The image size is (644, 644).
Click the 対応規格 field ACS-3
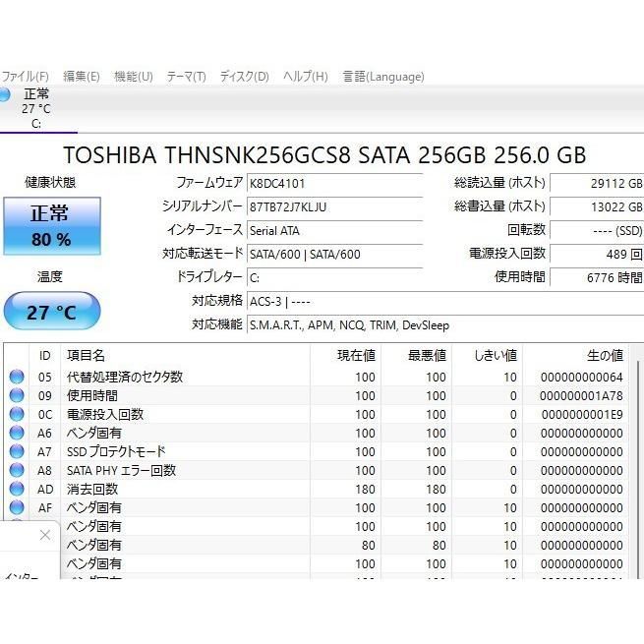[x=445, y=302]
